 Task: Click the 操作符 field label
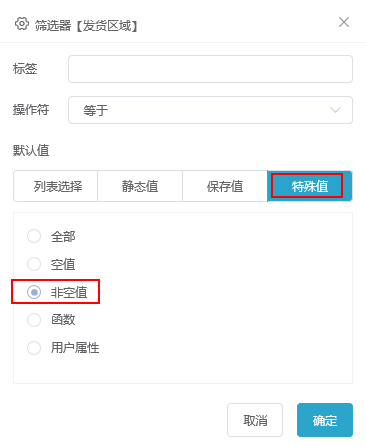31,110
